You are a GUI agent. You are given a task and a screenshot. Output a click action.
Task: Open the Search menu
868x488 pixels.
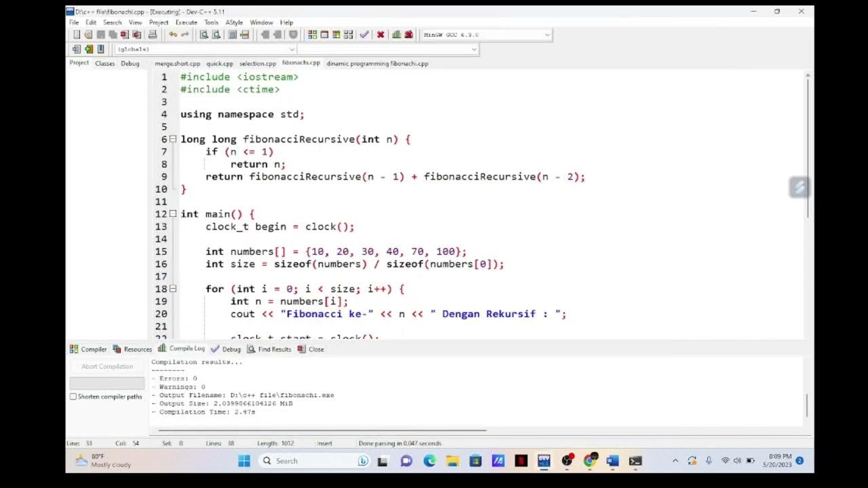pos(113,22)
